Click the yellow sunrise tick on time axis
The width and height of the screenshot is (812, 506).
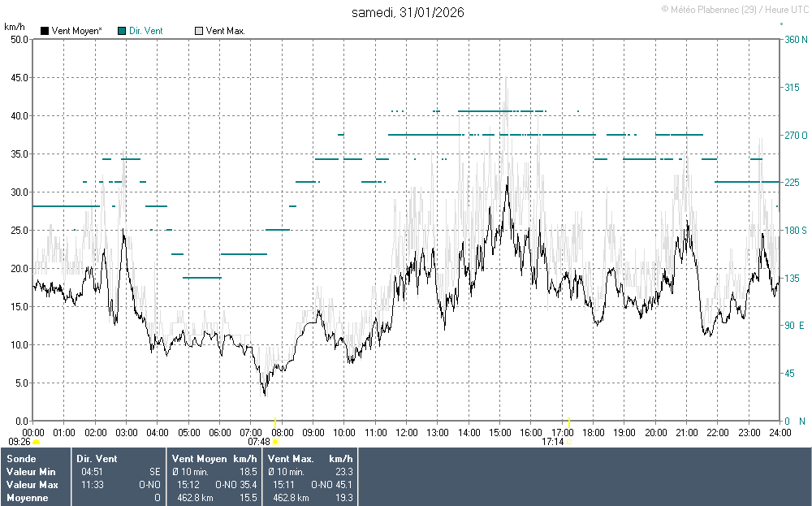[x=274, y=422]
